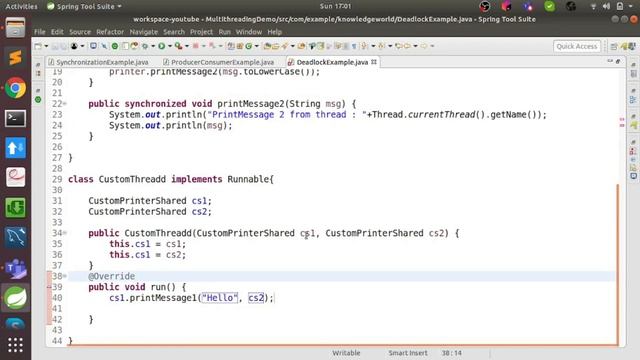Image resolution: width=640 pixels, height=360 pixels.
Task: Click the Writable status bar entry
Action: (346, 353)
